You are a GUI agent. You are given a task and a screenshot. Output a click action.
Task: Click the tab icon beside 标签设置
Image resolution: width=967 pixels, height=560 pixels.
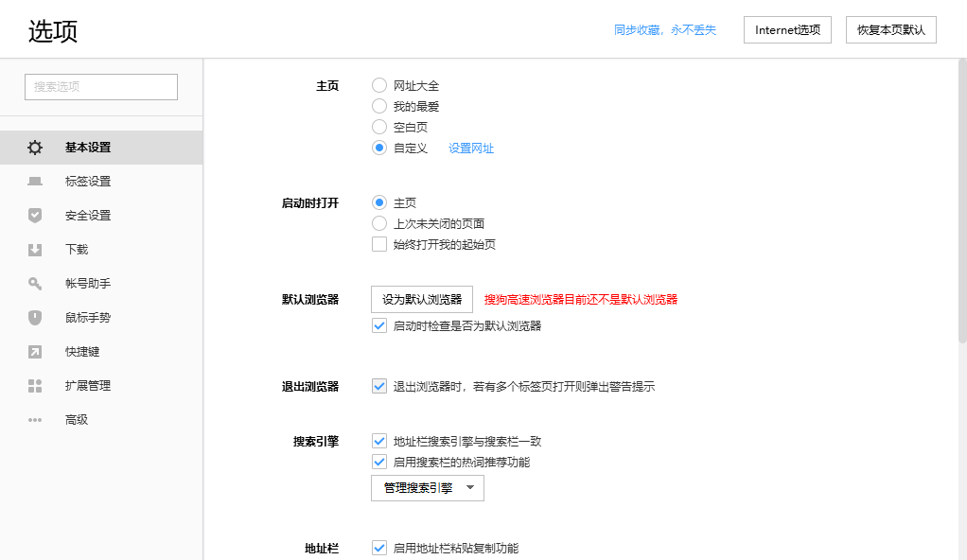coord(35,182)
